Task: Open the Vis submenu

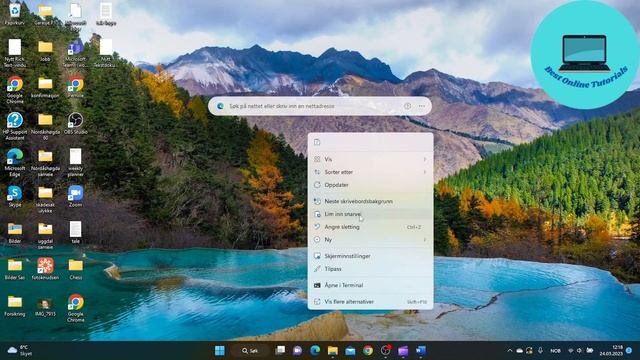Action: coord(370,159)
